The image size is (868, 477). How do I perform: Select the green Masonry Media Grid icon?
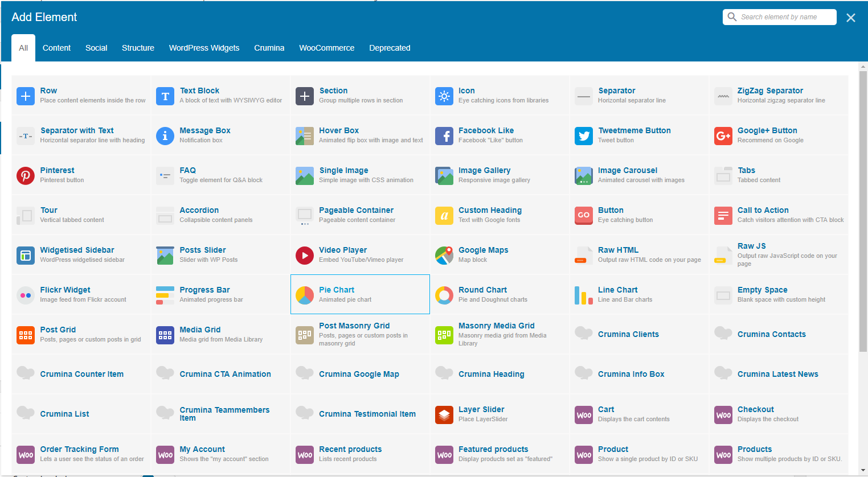click(444, 335)
